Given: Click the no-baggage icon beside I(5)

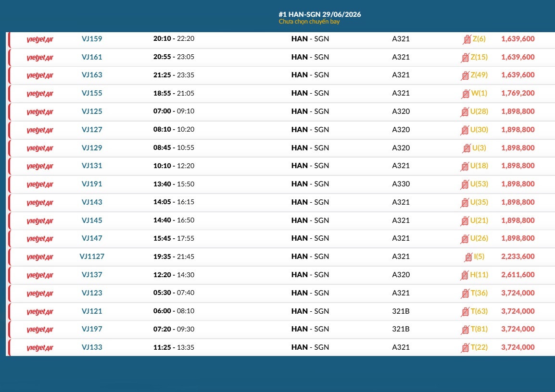Looking at the screenshot, I should [x=468, y=257].
